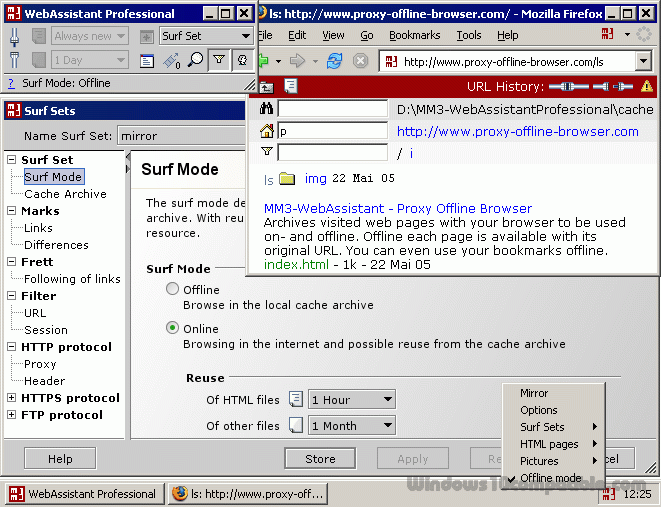Click the WebAssistant logo icon in Firefox menu bar
Viewport: 661px width, 507px height.
607,34
